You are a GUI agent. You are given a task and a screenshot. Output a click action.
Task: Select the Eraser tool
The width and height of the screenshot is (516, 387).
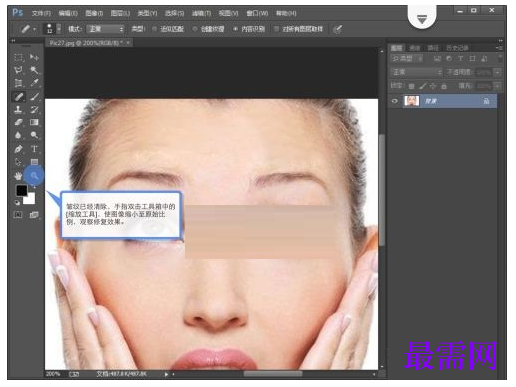click(x=18, y=122)
